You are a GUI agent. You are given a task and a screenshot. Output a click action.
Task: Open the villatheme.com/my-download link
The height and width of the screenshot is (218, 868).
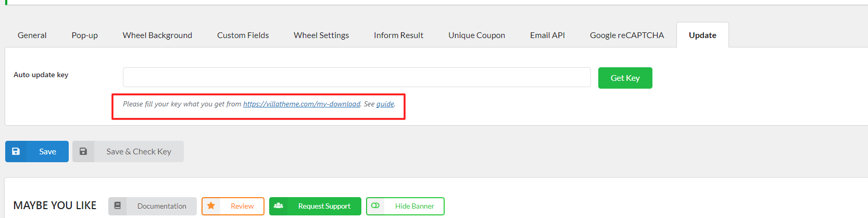pos(301,104)
